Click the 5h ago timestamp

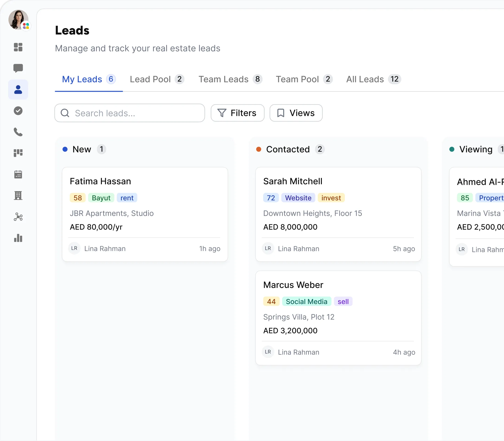pyautogui.click(x=404, y=248)
